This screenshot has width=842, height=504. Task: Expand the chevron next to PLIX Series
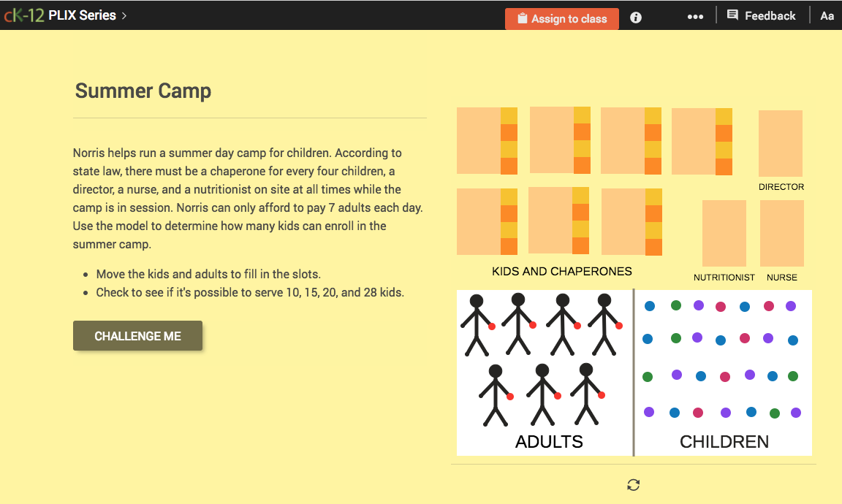[x=125, y=15]
